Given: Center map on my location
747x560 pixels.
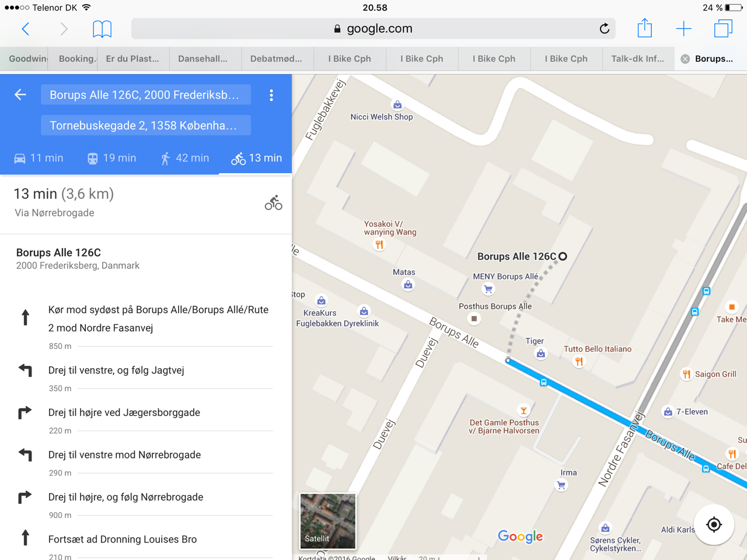Looking at the screenshot, I should click(714, 524).
